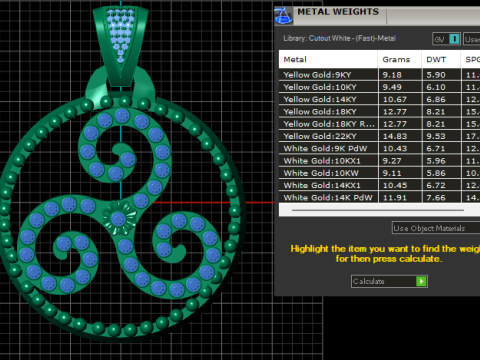Select the Yellow Gold:10KY row
The height and width of the screenshot is (360, 480).
point(379,87)
